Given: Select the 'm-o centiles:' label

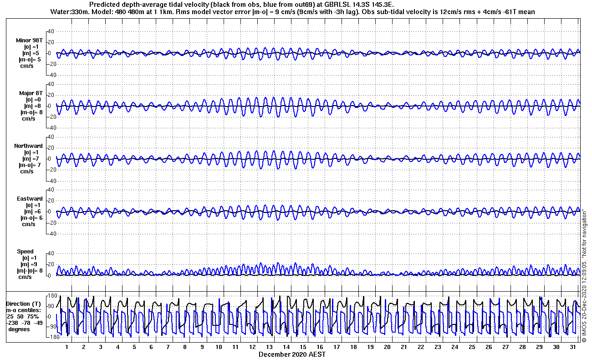Looking at the screenshot, I should pyautogui.click(x=23, y=310).
